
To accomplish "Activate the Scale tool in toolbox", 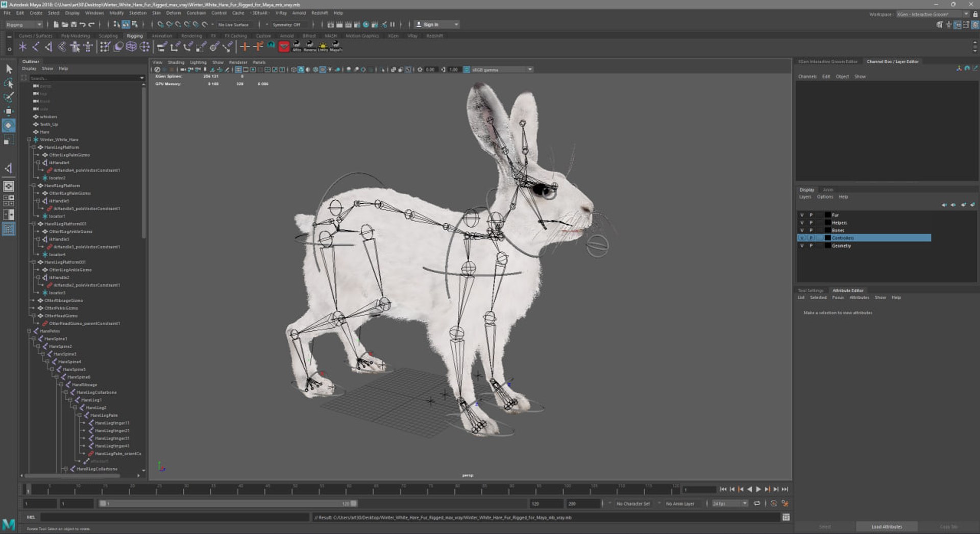I will (9, 140).
